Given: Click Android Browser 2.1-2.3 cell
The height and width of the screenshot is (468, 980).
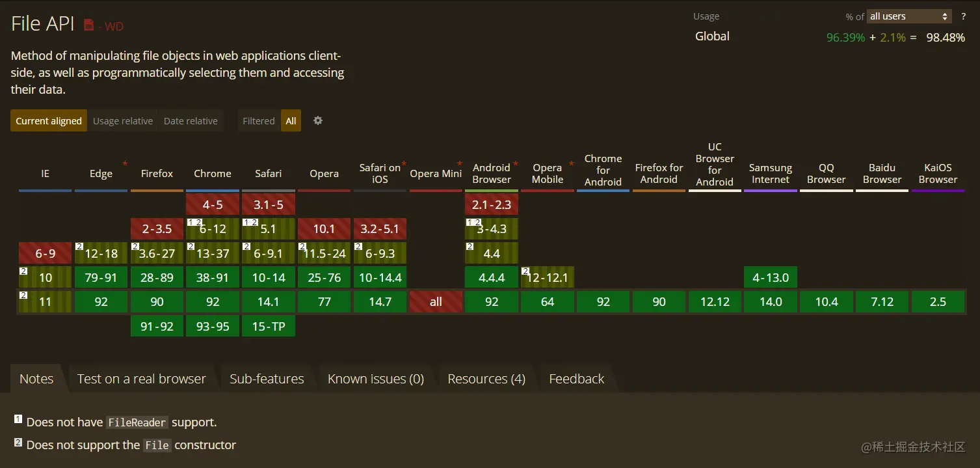Looking at the screenshot, I should (492, 204).
